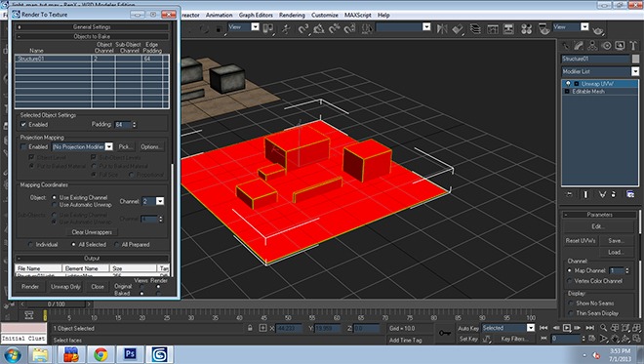Open the Graph Editors menu
This screenshot has height=364, width=644.
click(256, 16)
